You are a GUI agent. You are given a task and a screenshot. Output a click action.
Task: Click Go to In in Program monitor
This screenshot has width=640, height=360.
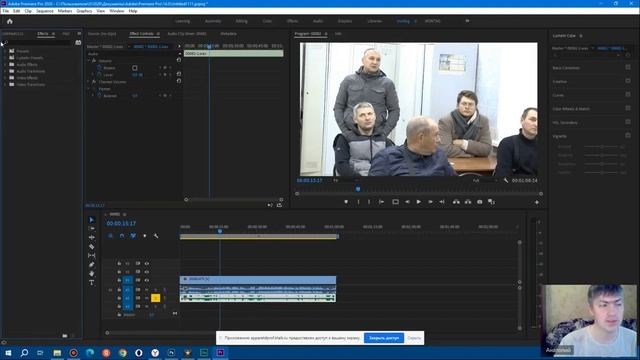coord(381,202)
